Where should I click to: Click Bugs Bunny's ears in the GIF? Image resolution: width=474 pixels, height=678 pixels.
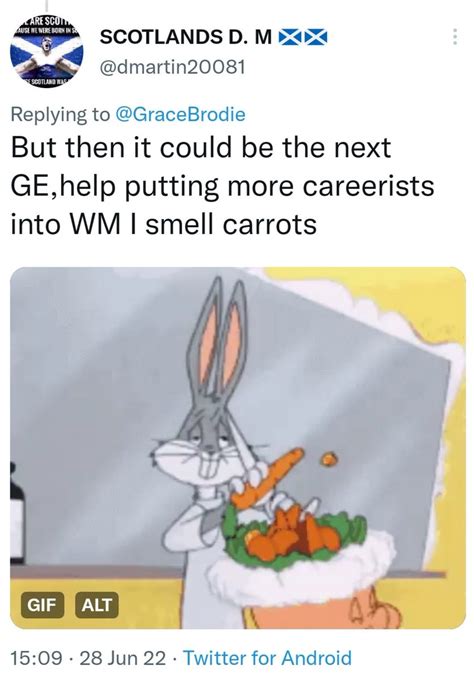pos(220,342)
